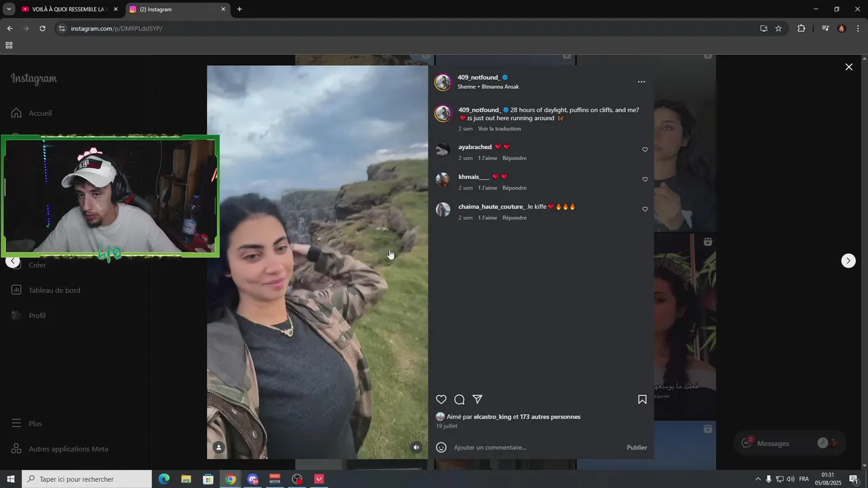Go back in browser
Screen dimensions: 868x488
click(x=9, y=28)
